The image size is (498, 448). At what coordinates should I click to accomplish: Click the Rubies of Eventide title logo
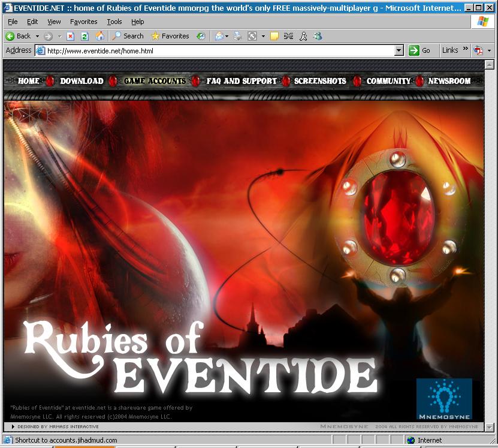tap(200, 357)
